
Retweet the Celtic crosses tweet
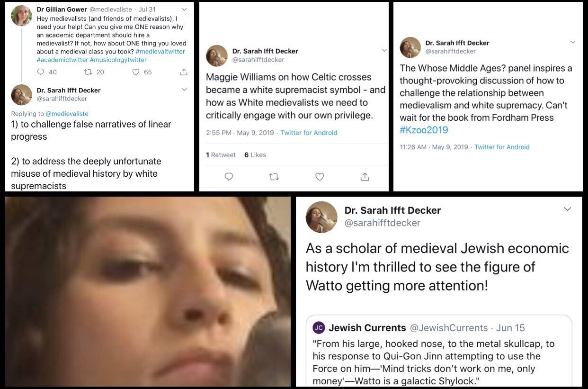click(274, 177)
